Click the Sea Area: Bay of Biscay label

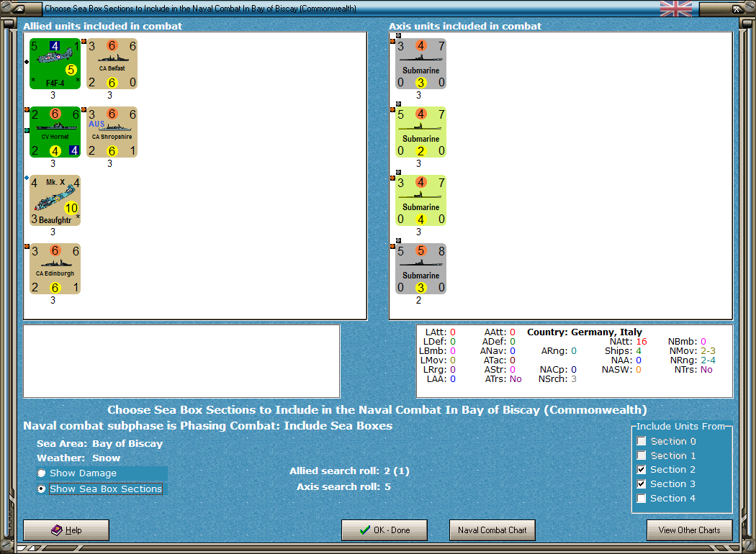pyautogui.click(x=100, y=443)
